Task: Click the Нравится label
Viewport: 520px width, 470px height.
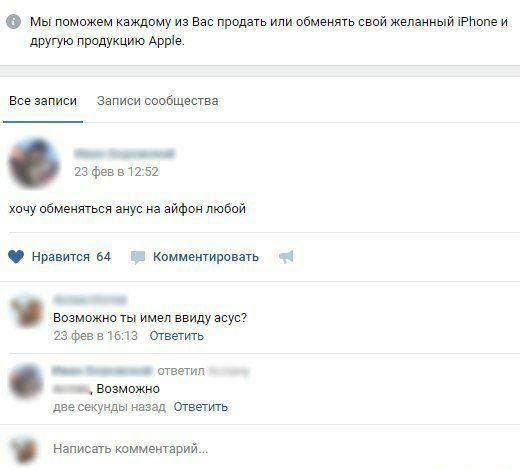Action: (61, 257)
